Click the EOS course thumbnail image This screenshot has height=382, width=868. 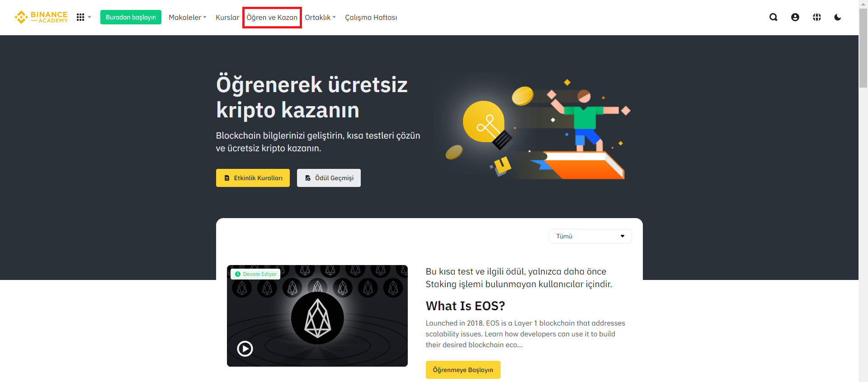click(317, 316)
